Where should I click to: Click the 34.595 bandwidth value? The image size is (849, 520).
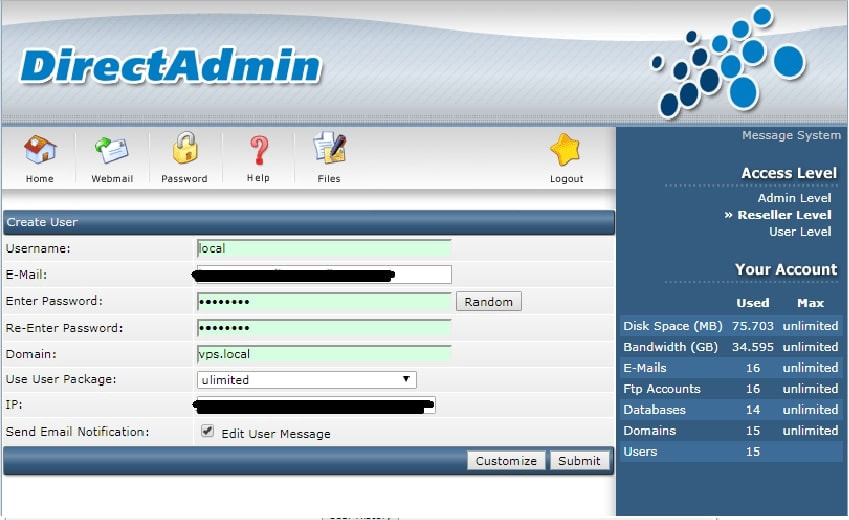coord(753,347)
